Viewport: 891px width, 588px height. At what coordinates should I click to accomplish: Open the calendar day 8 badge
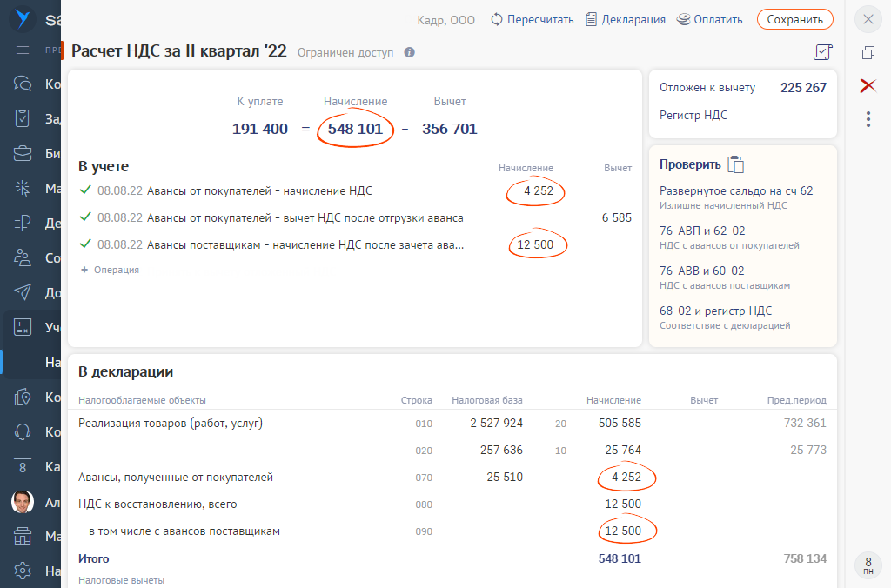(868, 565)
